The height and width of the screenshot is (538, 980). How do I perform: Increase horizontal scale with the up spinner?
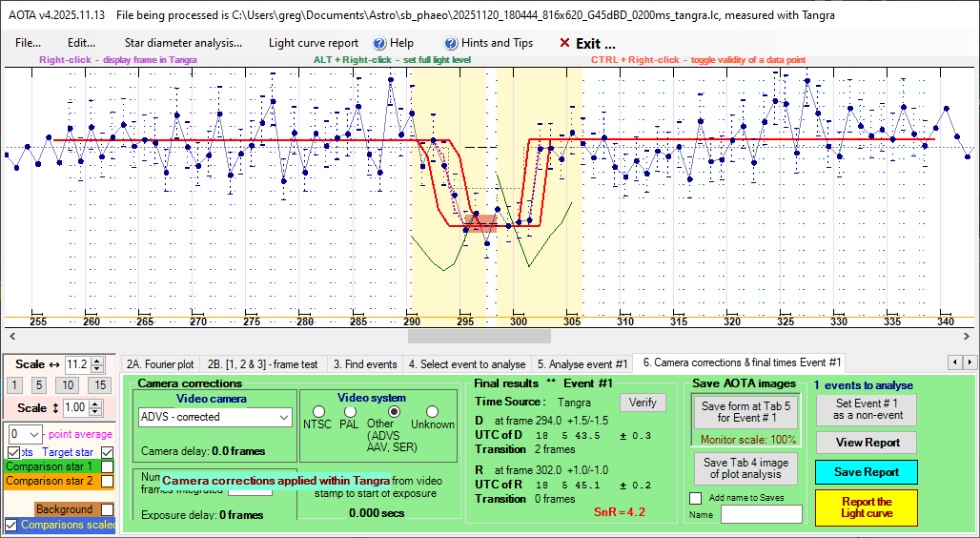click(x=97, y=361)
